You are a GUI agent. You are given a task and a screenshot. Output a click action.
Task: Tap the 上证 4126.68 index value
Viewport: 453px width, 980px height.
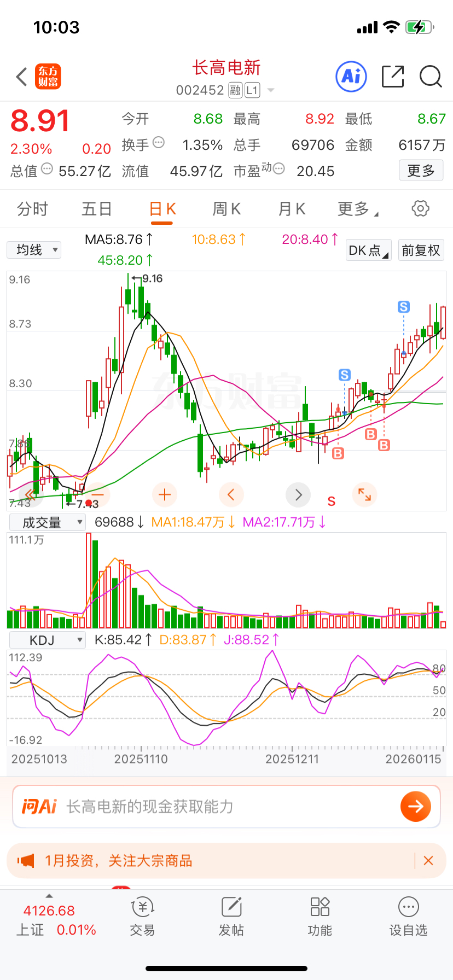pos(49,911)
